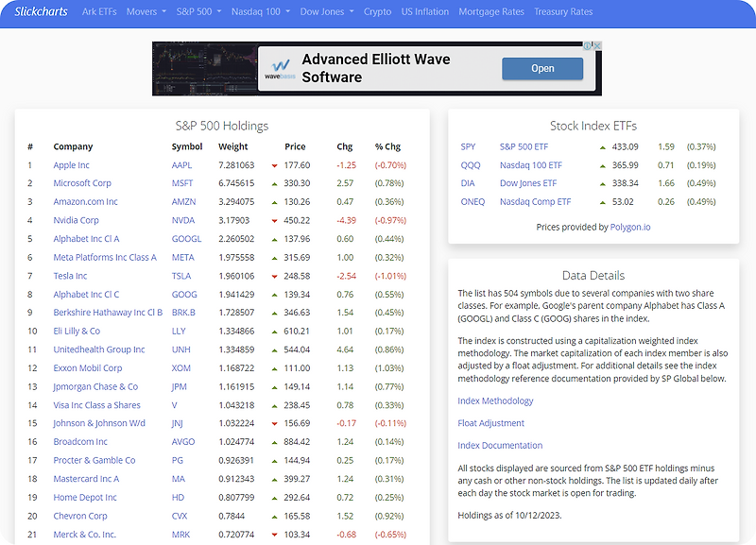Viewport: 756px width, 545px height.
Task: Expand the Movers dropdown menu
Action: (x=146, y=11)
